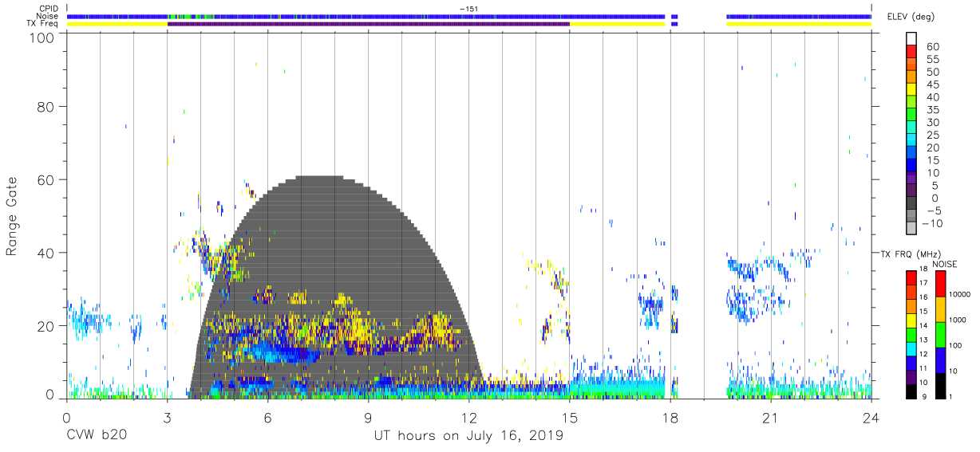Click the 'UT hours on July 16, 2019' axis title
Viewport: 980px width, 452px height.
coord(468,435)
